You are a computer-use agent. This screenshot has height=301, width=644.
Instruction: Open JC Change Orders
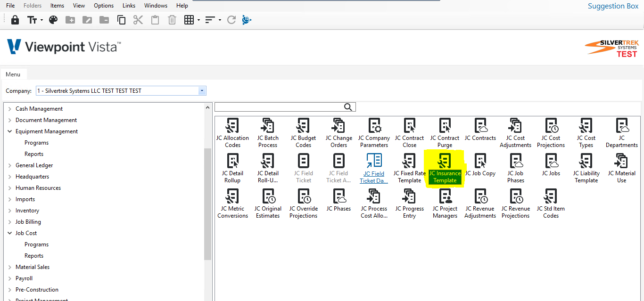pyautogui.click(x=339, y=133)
